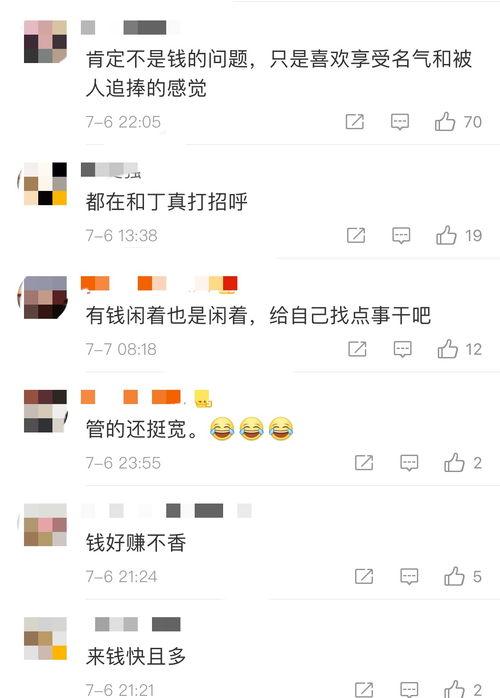Like the comment posted 7-7 08:18
This screenshot has width=500, height=698.
447,349
